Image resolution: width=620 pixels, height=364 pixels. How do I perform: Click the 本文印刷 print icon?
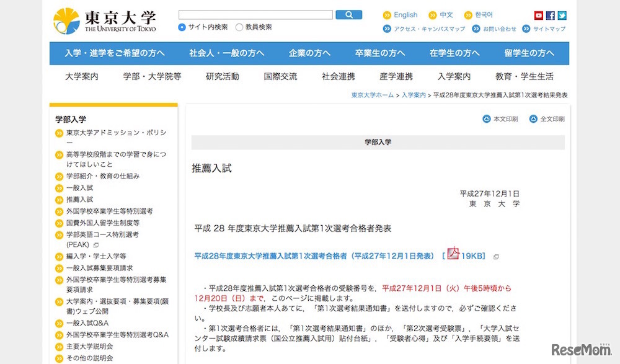(x=487, y=119)
